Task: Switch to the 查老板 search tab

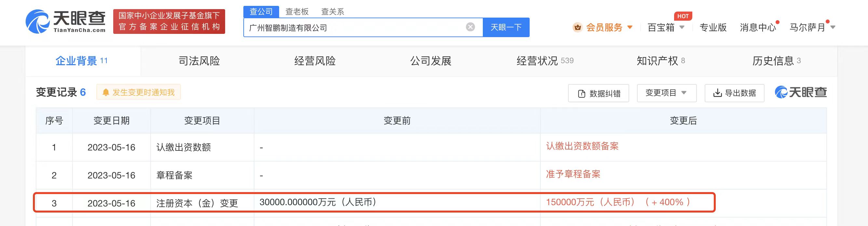Action: point(297,12)
